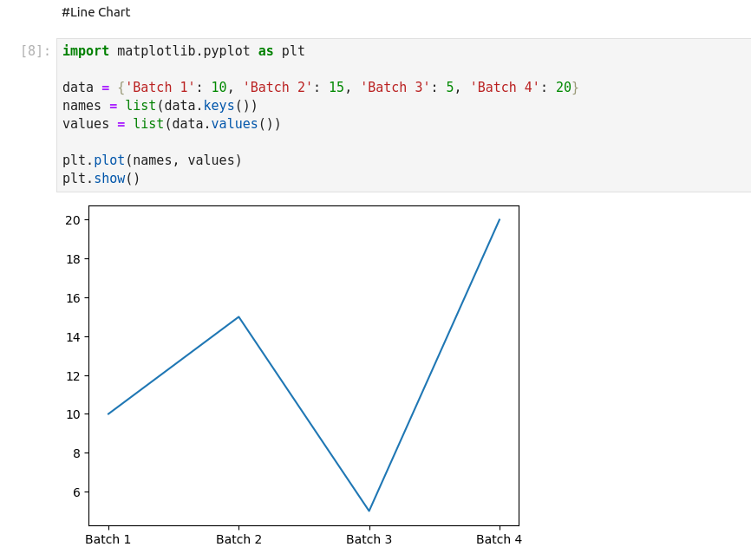
Task: Click the y-axis tick label 12
Action: [72, 375]
